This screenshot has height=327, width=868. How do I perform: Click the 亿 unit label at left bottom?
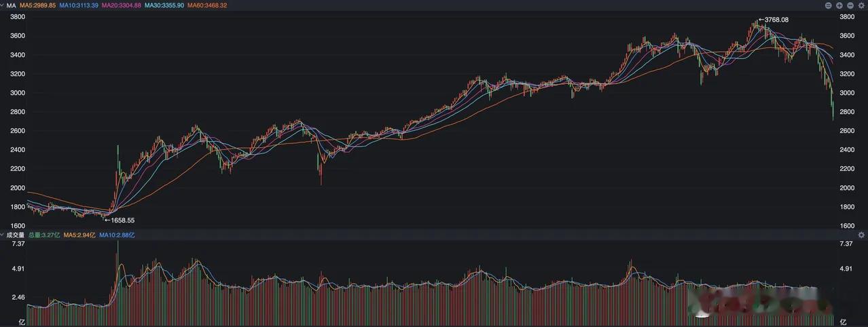tap(22, 322)
